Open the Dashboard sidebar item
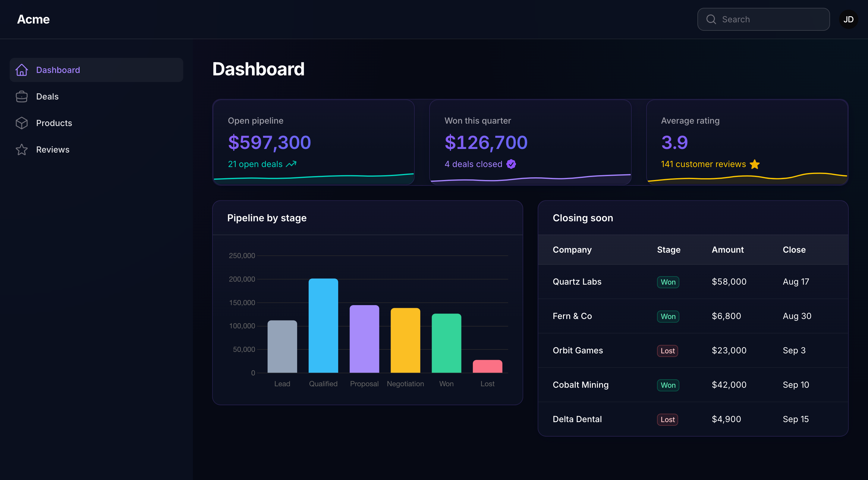This screenshot has height=480, width=868. coord(96,70)
